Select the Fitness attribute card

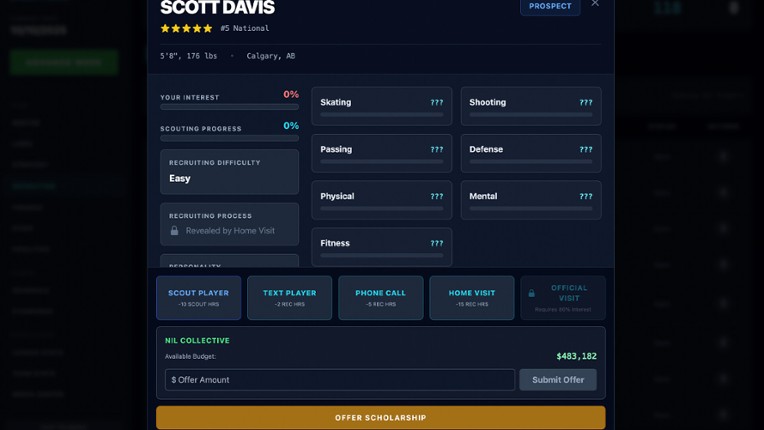[x=381, y=247]
